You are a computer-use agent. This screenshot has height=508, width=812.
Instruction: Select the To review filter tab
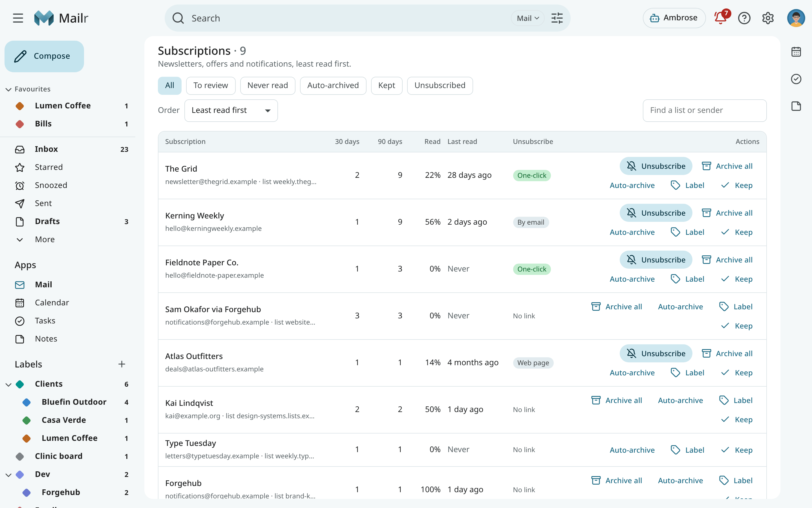211,86
